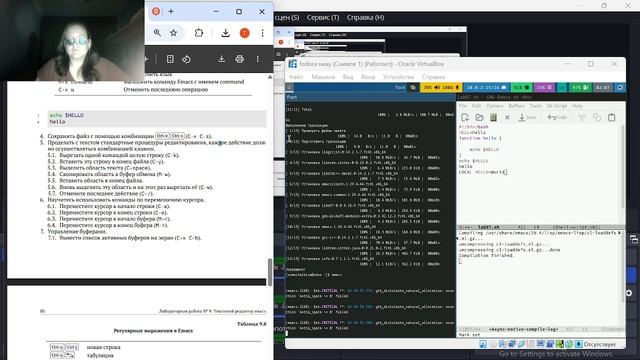
Task: Open VirtualBox Устройства menu
Action: (398, 77)
